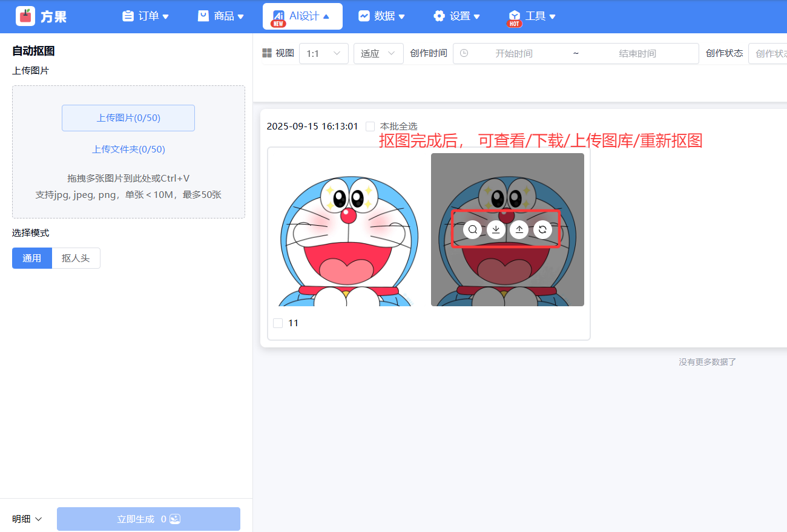The width and height of the screenshot is (787, 532).
Task: Open the 商品 menu
Action: (220, 16)
